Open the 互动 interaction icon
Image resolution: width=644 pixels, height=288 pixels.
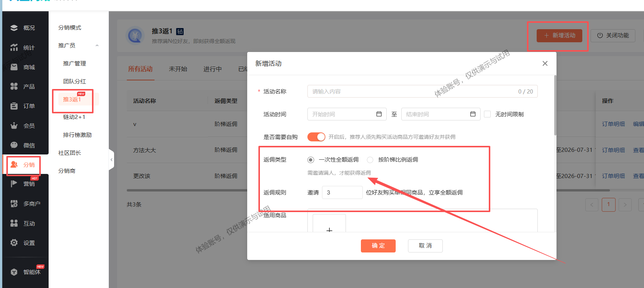(x=14, y=223)
